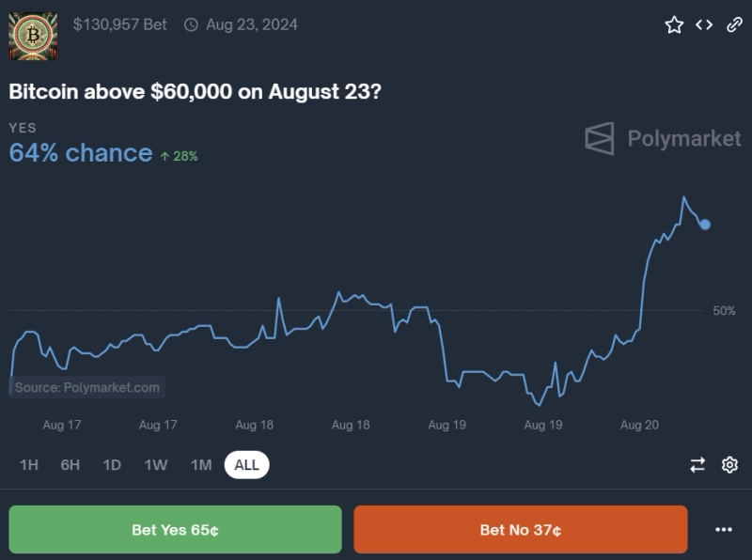Select the 6H time range
Viewport: 752px width, 560px height.
pyautogui.click(x=70, y=464)
